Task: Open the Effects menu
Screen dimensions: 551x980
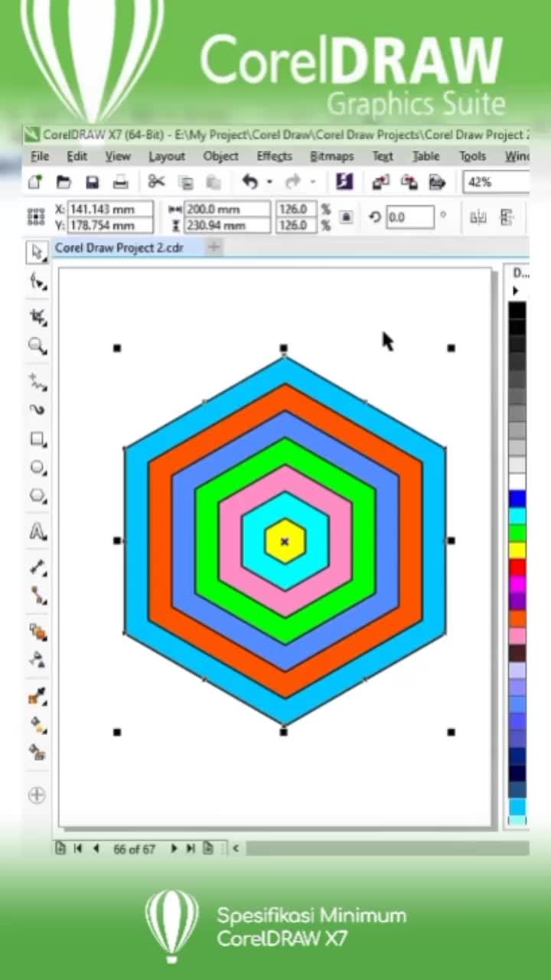Action: tap(275, 156)
